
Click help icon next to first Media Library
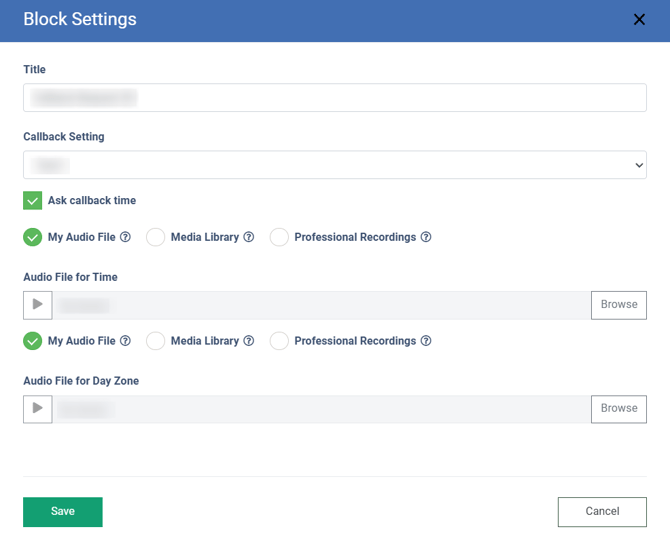tap(249, 238)
